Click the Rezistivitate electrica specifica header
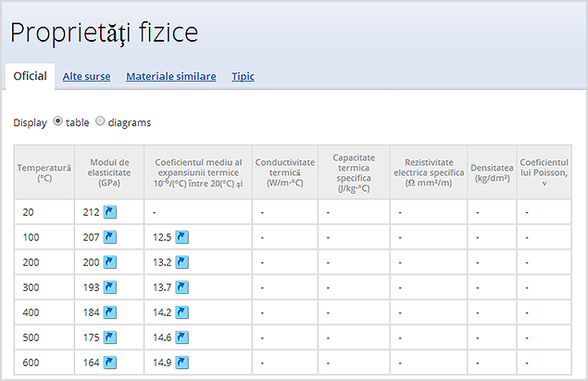 tap(429, 172)
